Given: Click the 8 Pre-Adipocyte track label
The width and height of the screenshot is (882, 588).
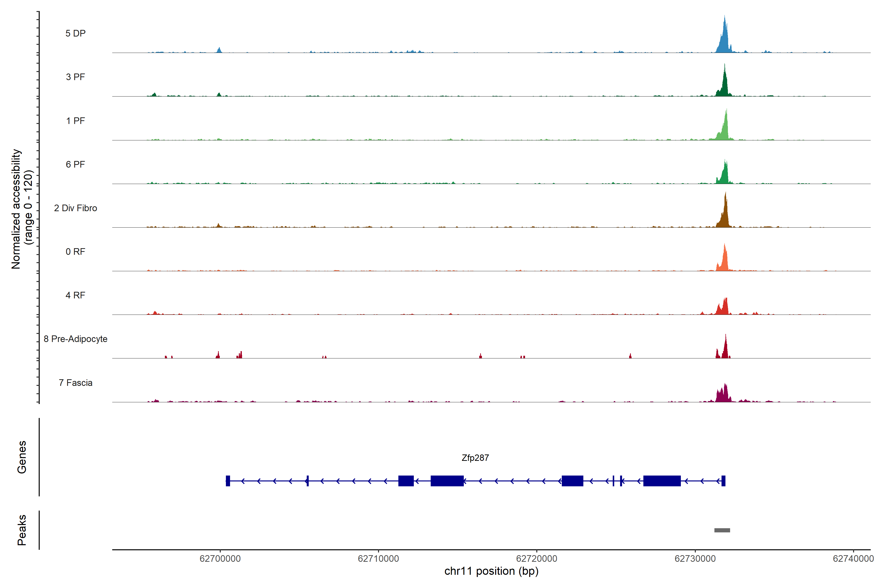Looking at the screenshot, I should tap(75, 339).
